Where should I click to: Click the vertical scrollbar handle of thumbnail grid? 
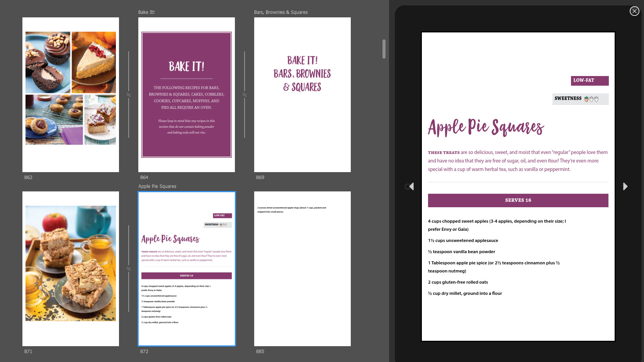(384, 49)
